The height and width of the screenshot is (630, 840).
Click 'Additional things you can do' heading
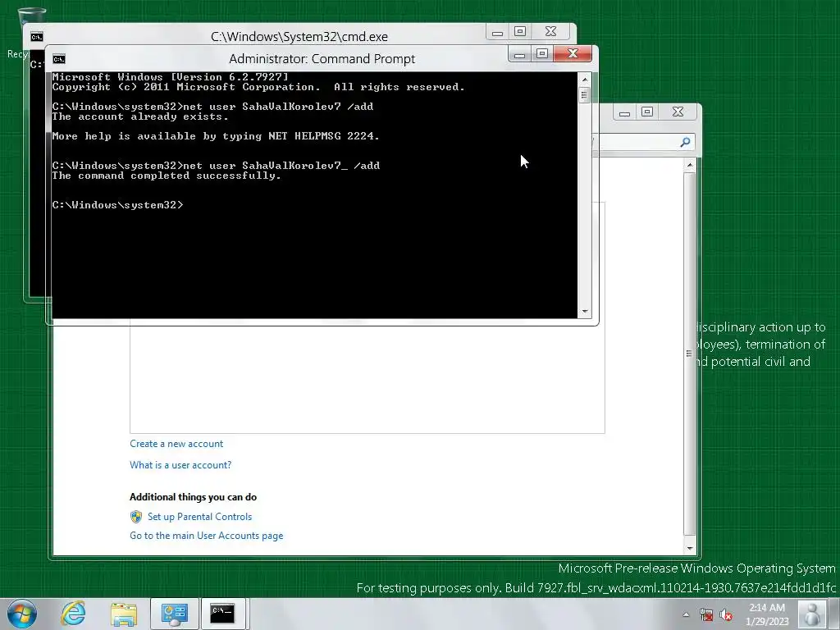click(193, 497)
